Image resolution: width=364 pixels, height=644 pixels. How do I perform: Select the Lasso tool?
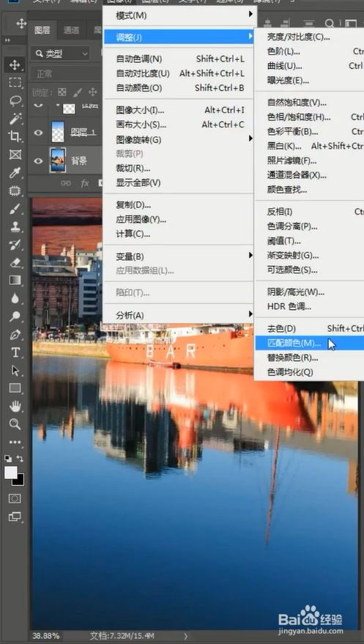tap(15, 100)
